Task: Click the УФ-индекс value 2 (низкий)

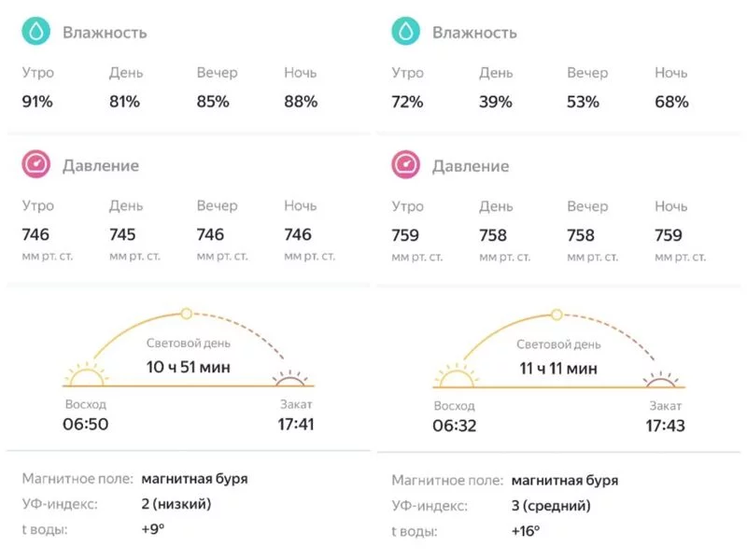Action: (x=175, y=505)
